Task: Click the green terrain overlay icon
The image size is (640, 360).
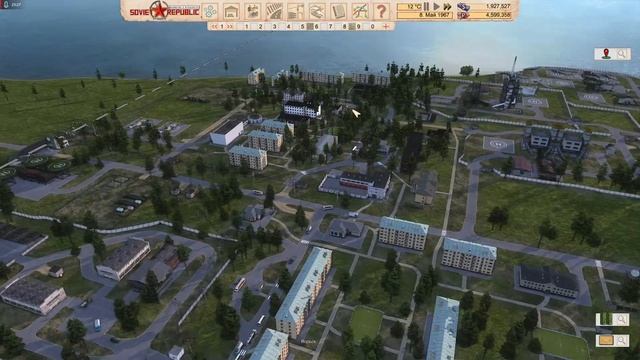Action: point(605,319)
